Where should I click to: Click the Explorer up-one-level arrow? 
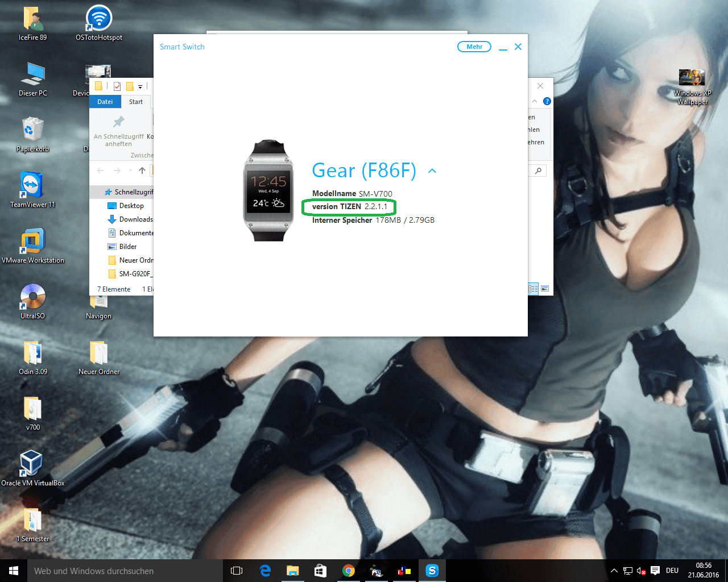[142, 171]
